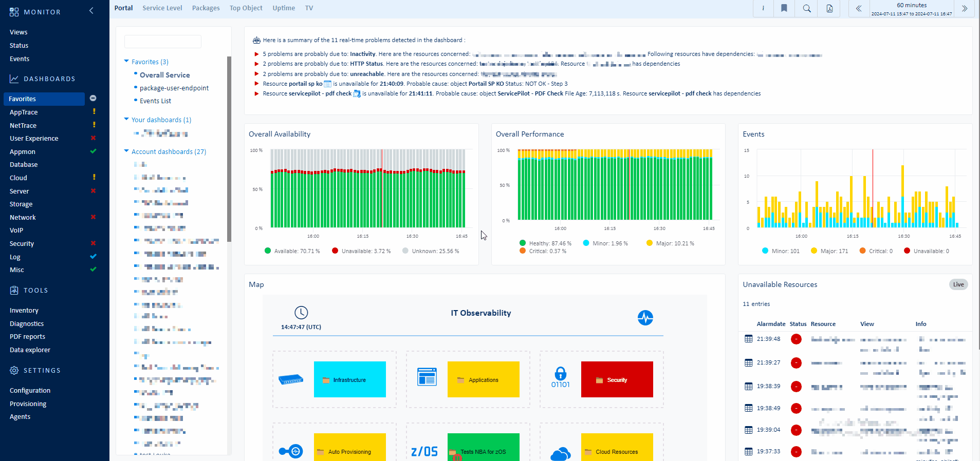Viewport: 980px width, 461px height.
Task: Expand the HTTP Status problems summary arrow
Action: pos(256,64)
